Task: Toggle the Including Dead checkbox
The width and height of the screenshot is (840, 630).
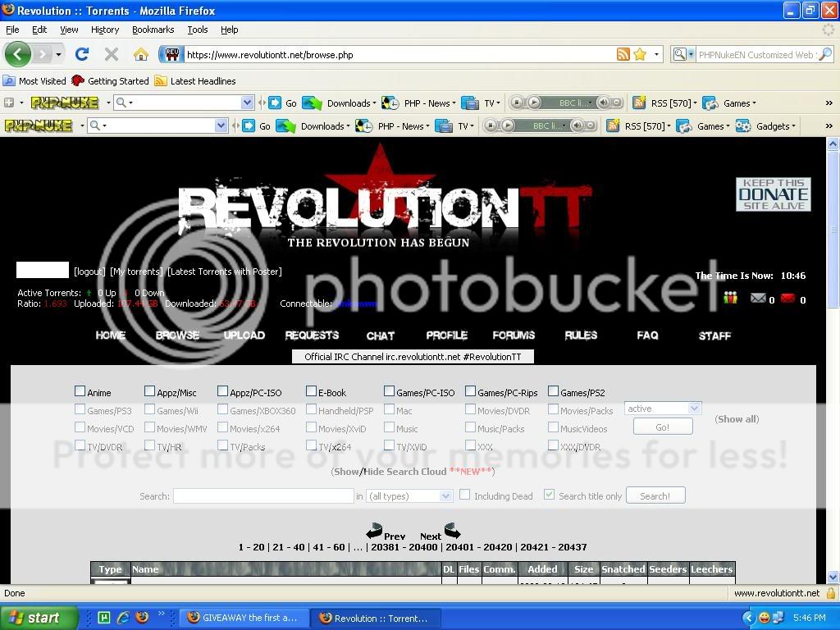Action: pyautogui.click(x=465, y=495)
